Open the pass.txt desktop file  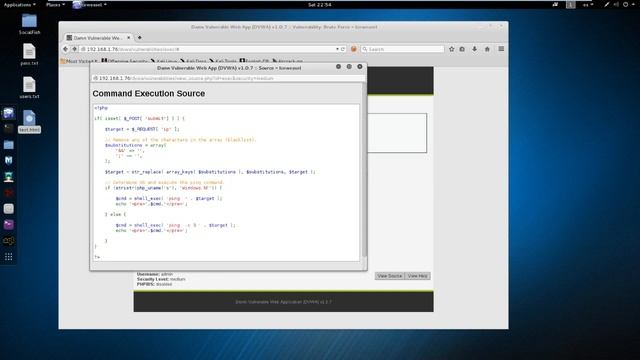pos(29,54)
